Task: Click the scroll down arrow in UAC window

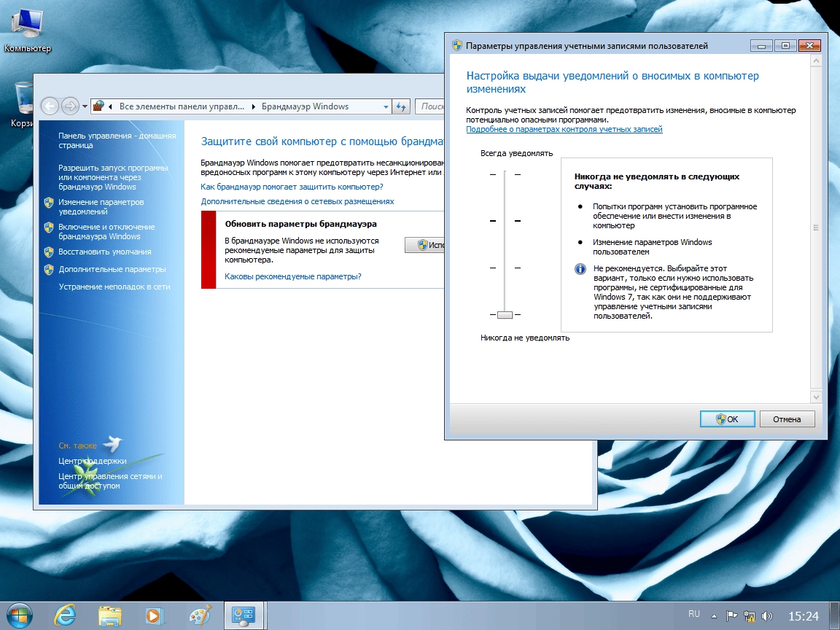Action: tap(816, 397)
